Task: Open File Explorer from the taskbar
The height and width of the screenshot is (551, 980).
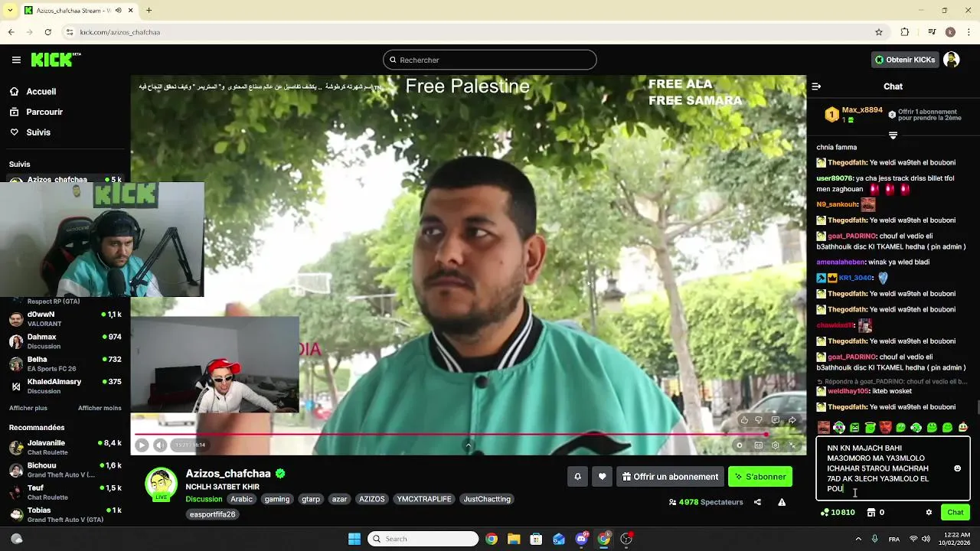Action: click(513, 539)
